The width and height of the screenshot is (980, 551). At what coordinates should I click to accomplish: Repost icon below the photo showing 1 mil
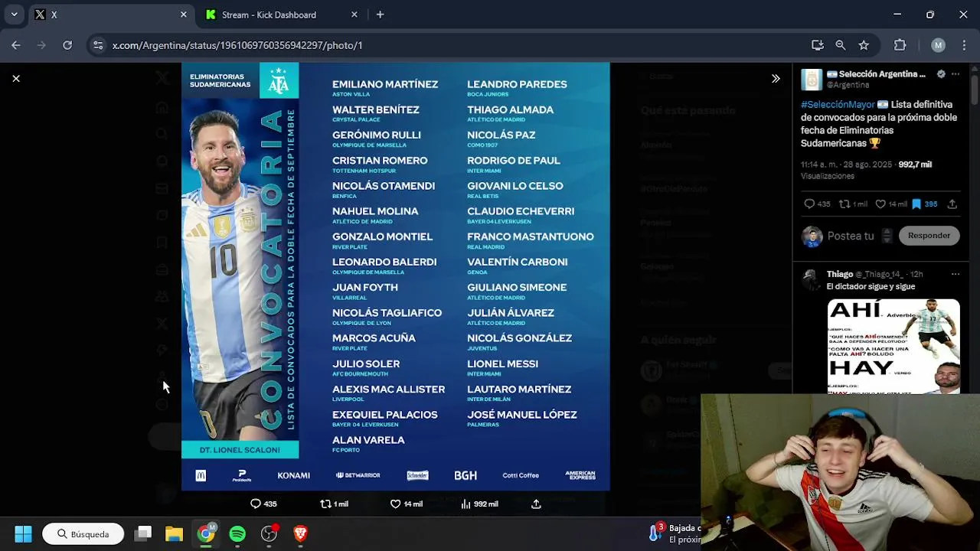[x=325, y=504]
